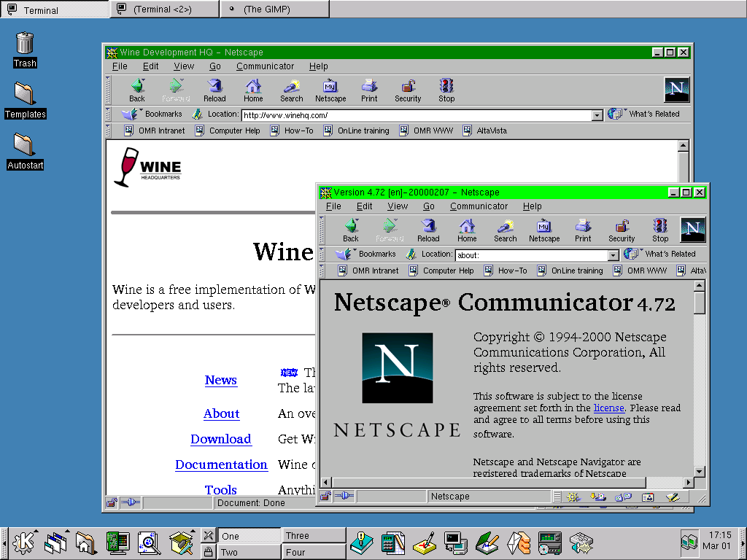The image size is (747, 560).
Task: Switch to virtual desktop Three
Action: pos(314,535)
